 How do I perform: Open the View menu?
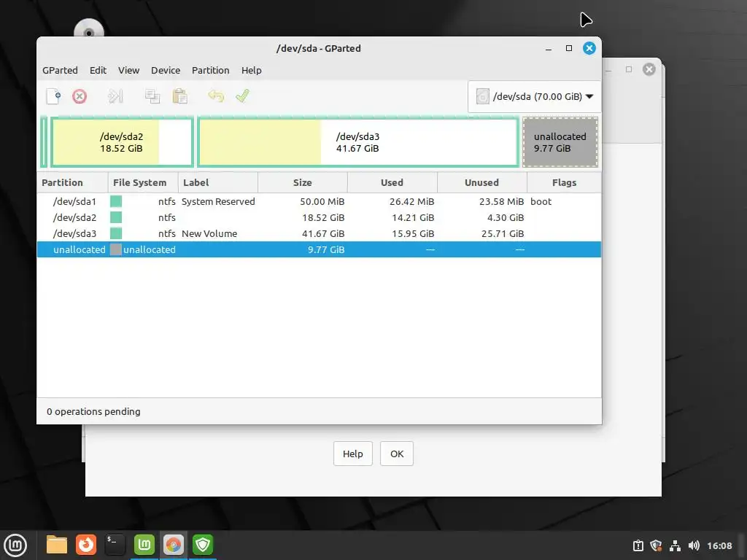[128, 71]
